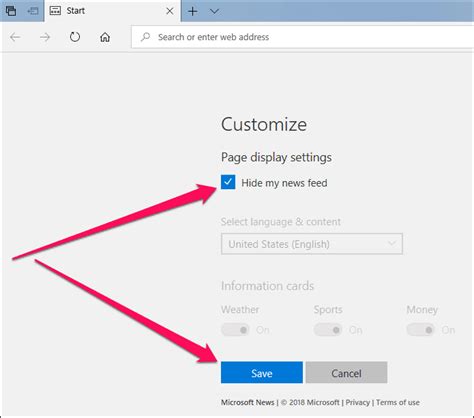This screenshot has height=418, width=474.
Task: Click the search or enter web address field
Action: coord(303,37)
